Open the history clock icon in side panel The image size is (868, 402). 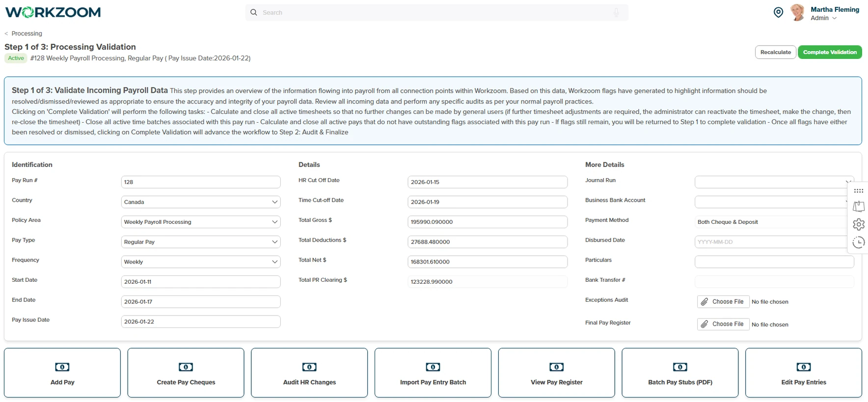click(859, 242)
